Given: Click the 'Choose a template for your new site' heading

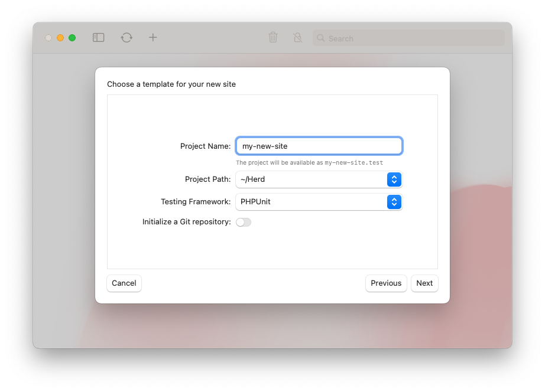Looking at the screenshot, I should [171, 84].
